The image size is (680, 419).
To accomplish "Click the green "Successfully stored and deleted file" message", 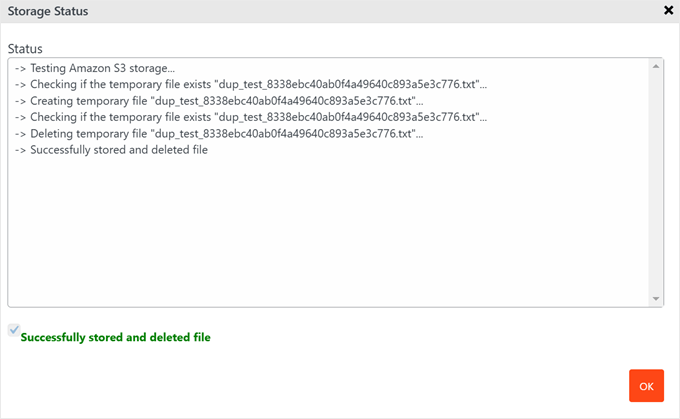I will (x=115, y=337).
